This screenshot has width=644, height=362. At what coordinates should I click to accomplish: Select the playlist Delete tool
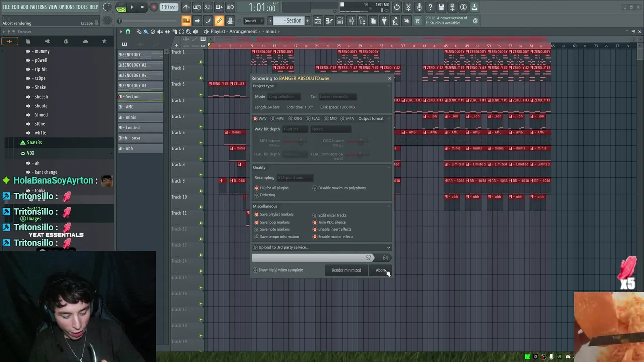click(153, 32)
